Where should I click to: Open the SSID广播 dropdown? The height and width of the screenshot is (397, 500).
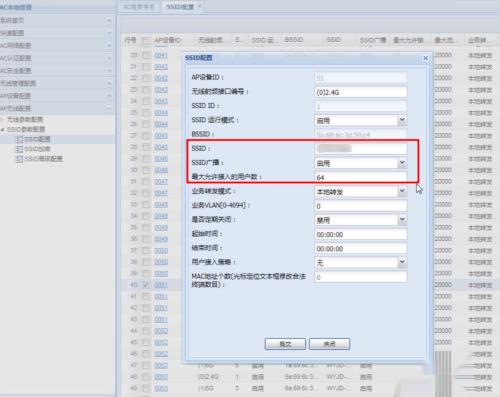[402, 163]
